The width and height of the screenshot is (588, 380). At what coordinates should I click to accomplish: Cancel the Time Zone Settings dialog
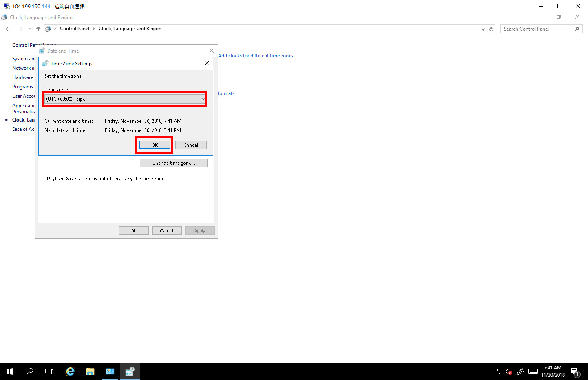pyautogui.click(x=191, y=145)
